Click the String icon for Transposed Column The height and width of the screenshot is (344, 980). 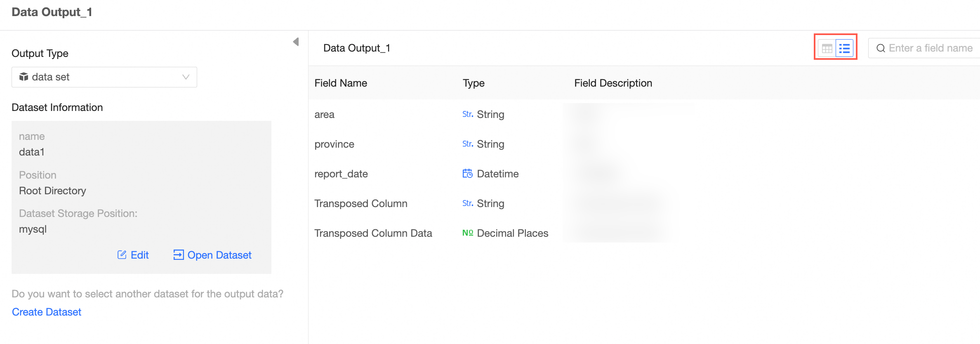[x=467, y=203]
